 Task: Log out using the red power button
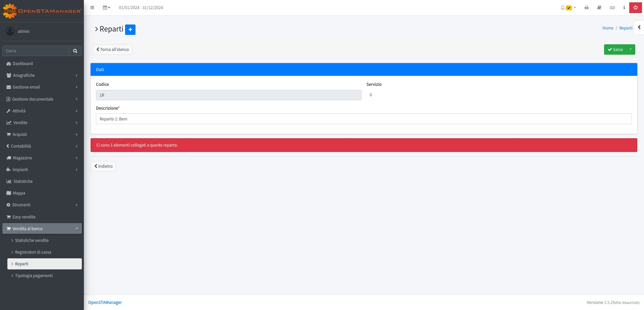coord(636,8)
